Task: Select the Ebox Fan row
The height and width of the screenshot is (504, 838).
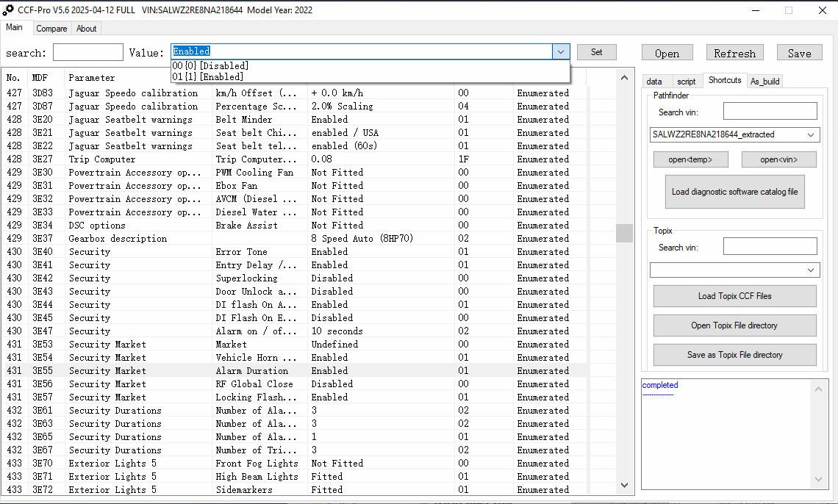Action: point(294,186)
